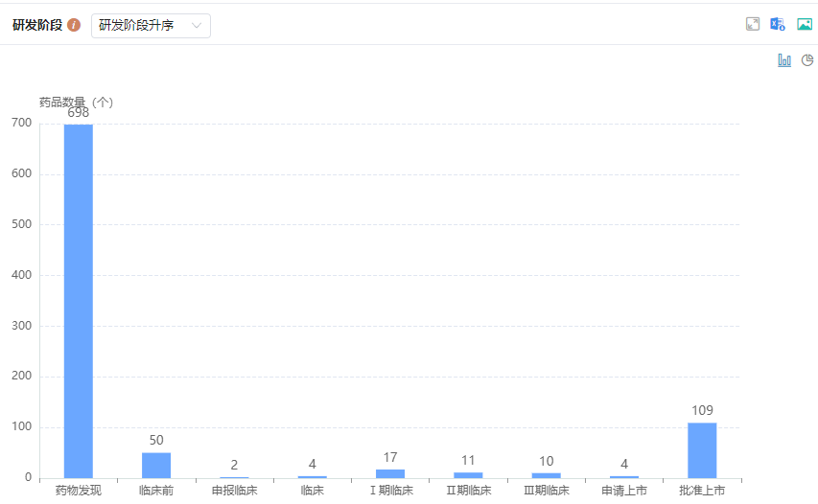Viewport: 818px width, 504px height.
Task: Click the 批准上市 bar with value 109
Action: click(x=702, y=449)
